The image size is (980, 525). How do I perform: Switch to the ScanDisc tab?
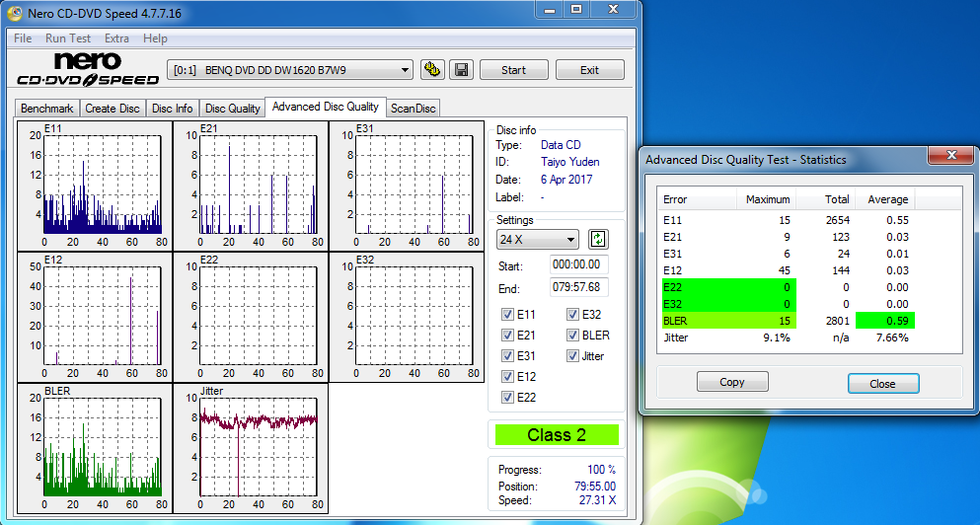(414, 109)
